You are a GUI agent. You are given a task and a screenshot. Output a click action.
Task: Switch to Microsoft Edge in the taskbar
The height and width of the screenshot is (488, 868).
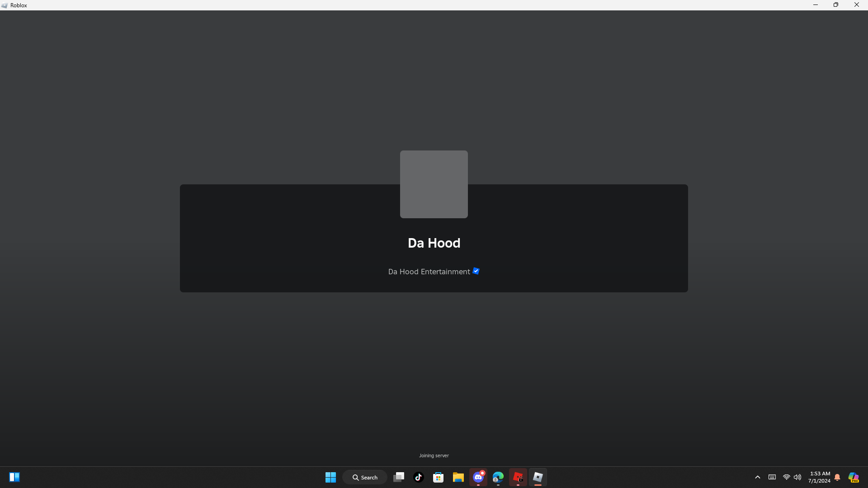(x=498, y=477)
